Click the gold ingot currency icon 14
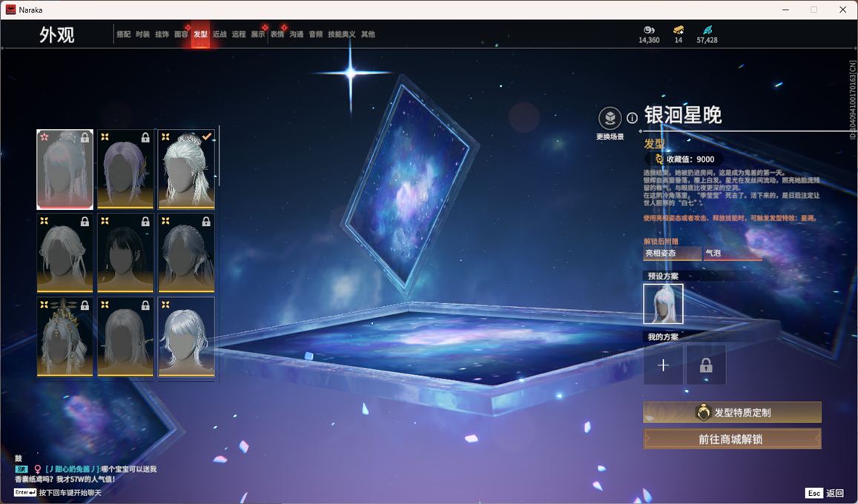The image size is (858, 504). pyautogui.click(x=679, y=30)
